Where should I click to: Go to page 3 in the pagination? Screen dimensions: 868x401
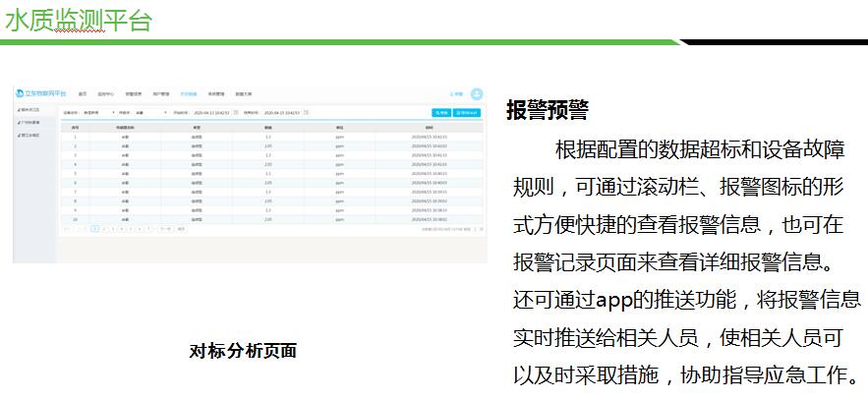click(x=113, y=228)
